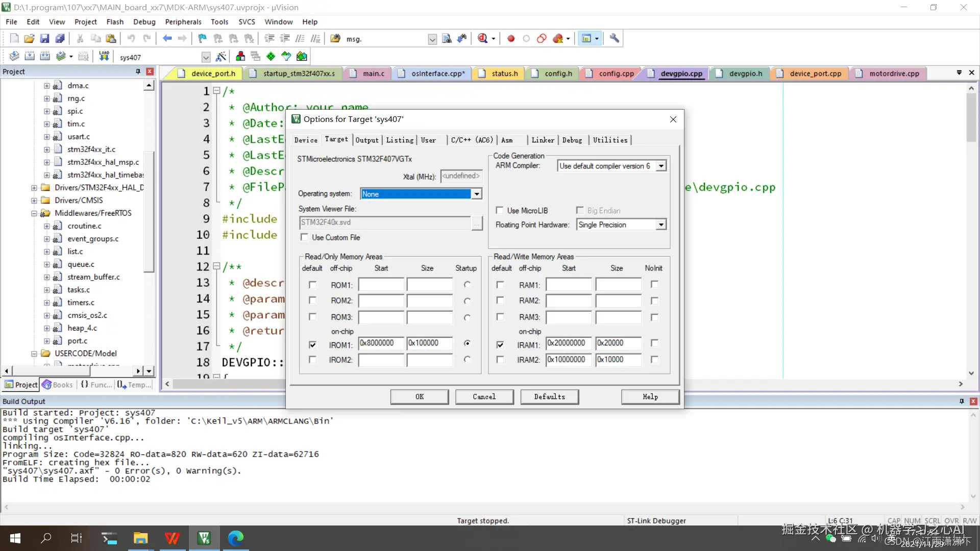Click the Defaults button
The height and width of the screenshot is (551, 980).
click(549, 397)
